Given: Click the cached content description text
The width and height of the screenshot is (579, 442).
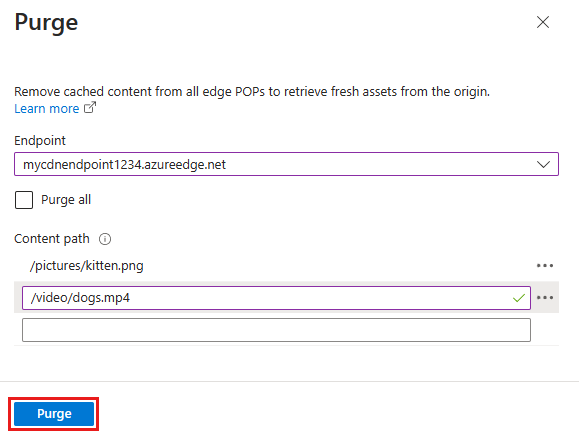Looking at the screenshot, I should pyautogui.click(x=252, y=91).
